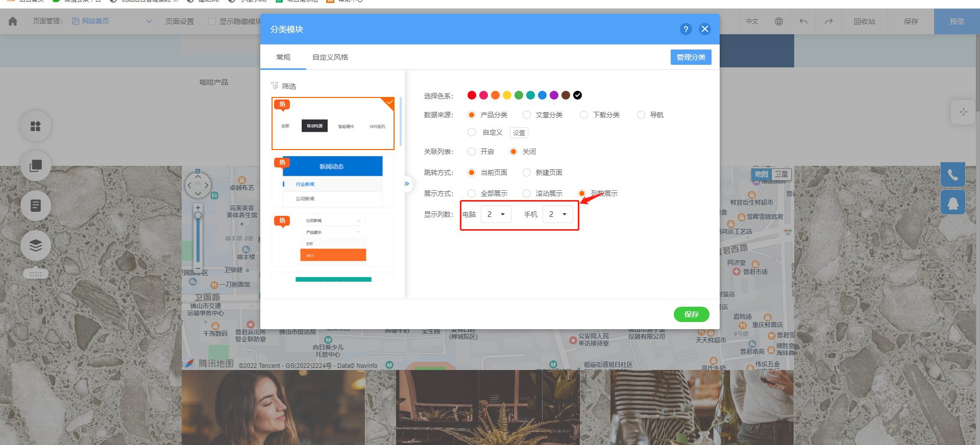Click the layers stack icon in left sidebar
This screenshot has width=980, height=445.
(x=36, y=245)
